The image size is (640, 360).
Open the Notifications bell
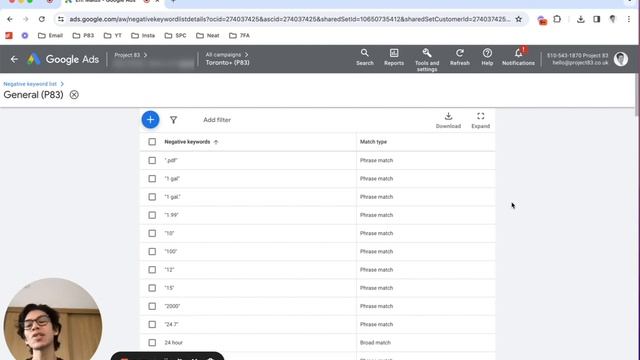518,57
